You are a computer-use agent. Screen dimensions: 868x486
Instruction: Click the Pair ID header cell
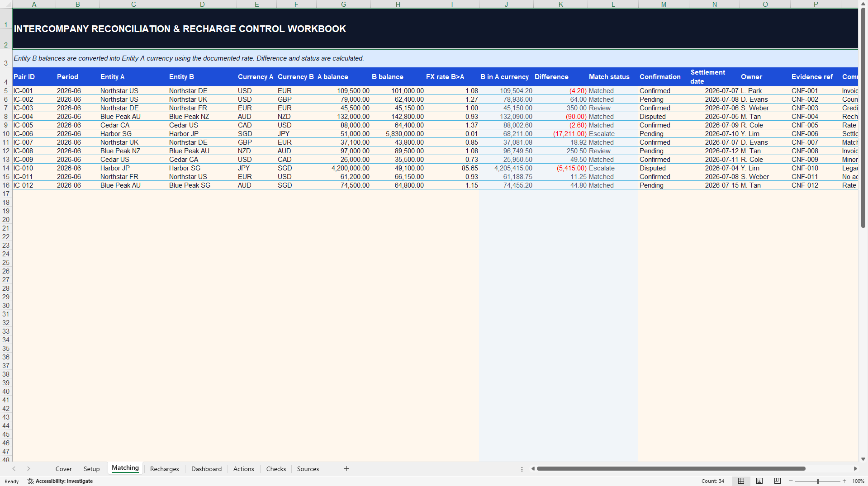coord(34,77)
